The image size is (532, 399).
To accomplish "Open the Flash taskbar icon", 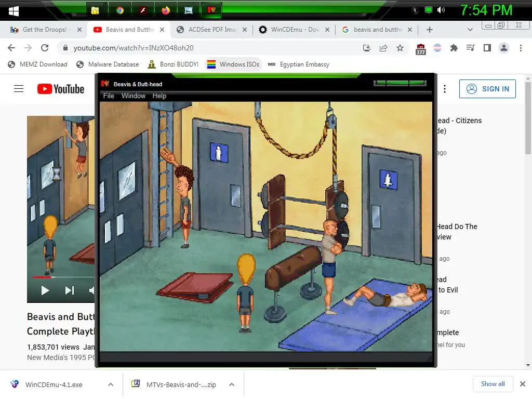I will 143,10.
